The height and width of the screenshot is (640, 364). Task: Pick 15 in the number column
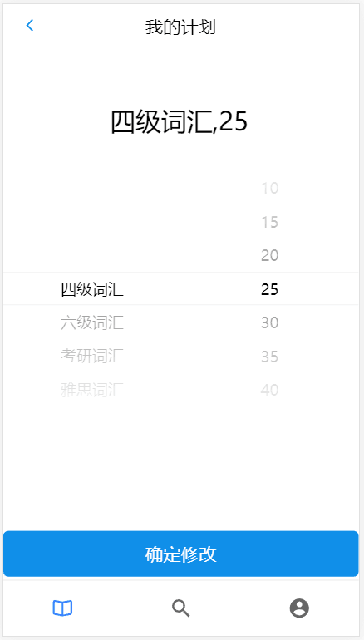coord(270,222)
